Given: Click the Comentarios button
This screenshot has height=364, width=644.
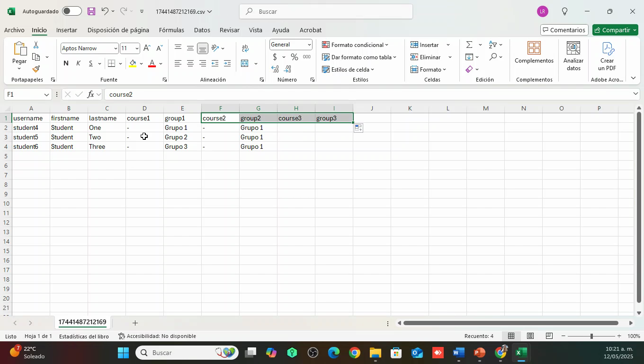Looking at the screenshot, I should click(x=564, y=30).
